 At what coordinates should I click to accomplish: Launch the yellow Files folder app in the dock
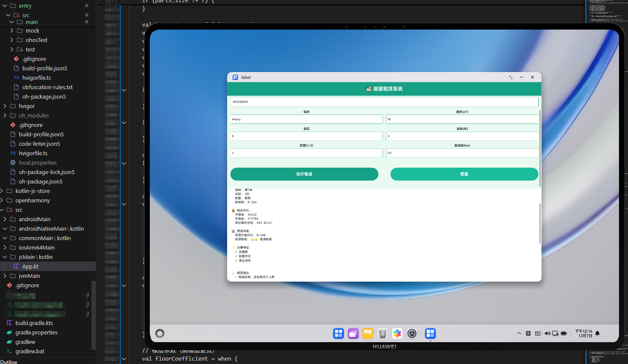click(368, 333)
